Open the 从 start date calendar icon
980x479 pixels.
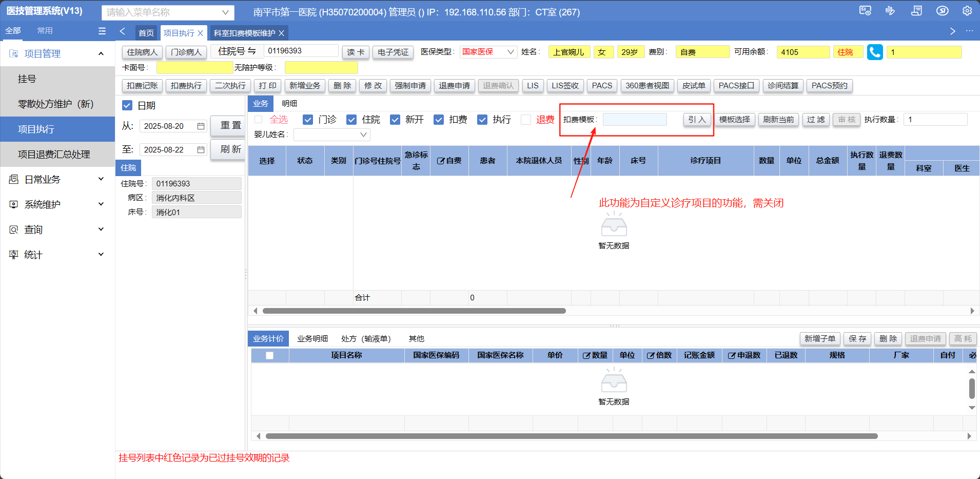pyautogui.click(x=201, y=126)
